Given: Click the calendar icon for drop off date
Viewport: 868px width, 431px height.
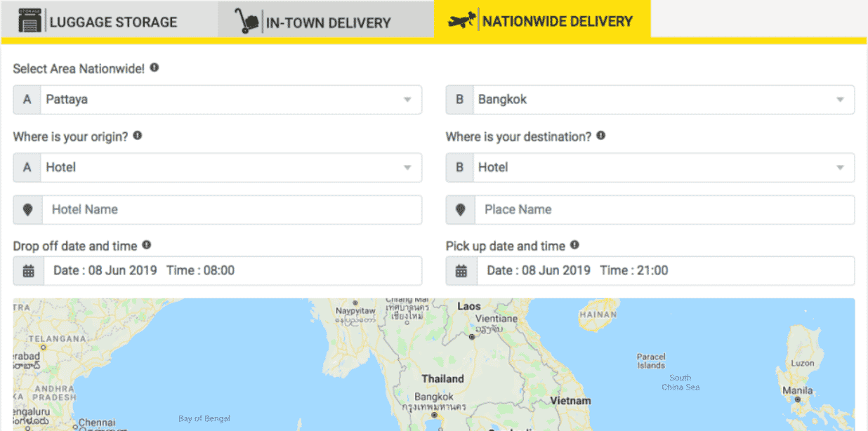Looking at the screenshot, I should 28,271.
